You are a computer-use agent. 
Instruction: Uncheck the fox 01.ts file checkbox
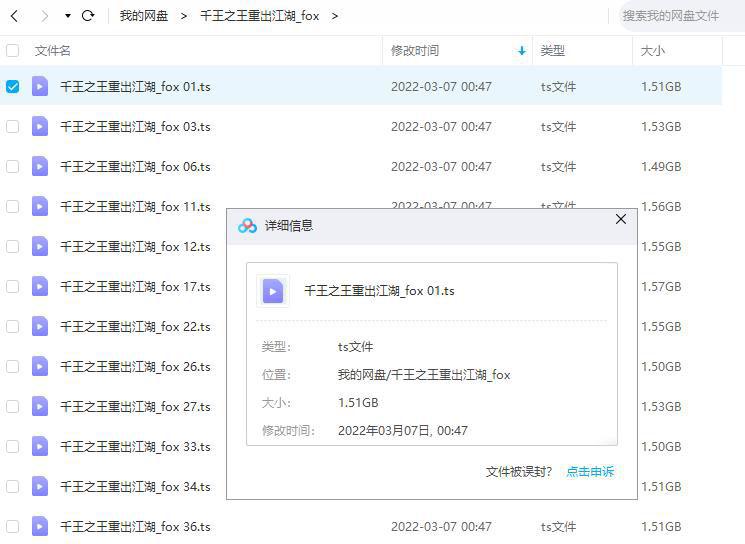pyautogui.click(x=12, y=86)
